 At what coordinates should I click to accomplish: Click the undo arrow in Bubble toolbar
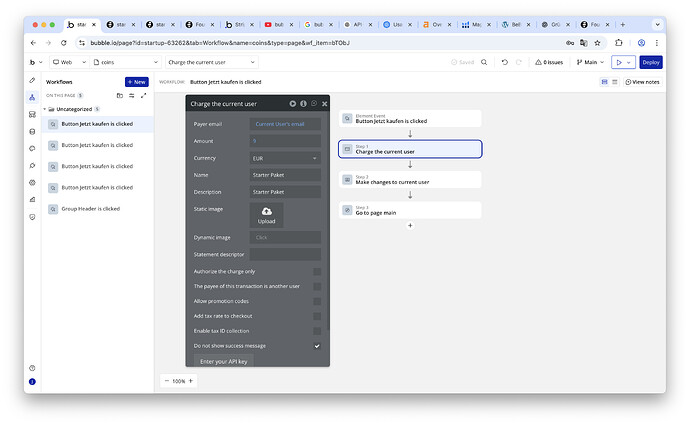point(505,62)
